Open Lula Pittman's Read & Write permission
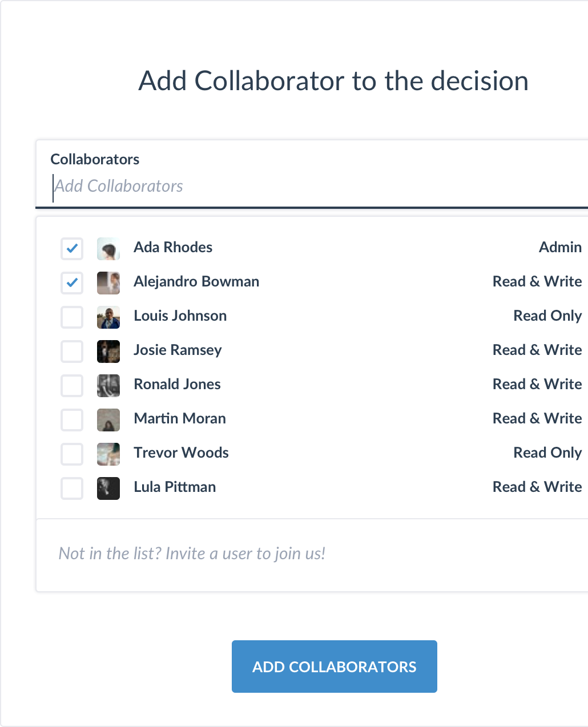The image size is (588, 727). [537, 487]
